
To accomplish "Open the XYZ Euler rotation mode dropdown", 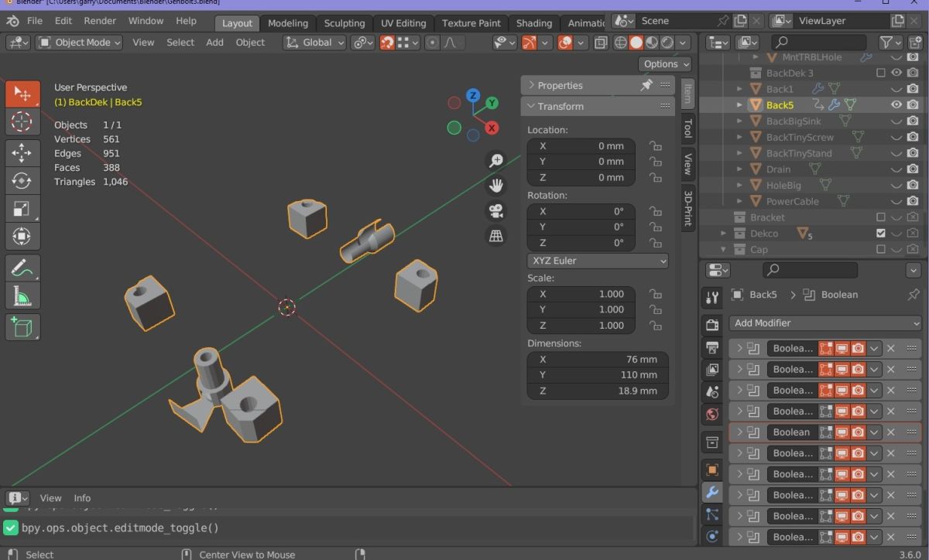I will click(598, 261).
